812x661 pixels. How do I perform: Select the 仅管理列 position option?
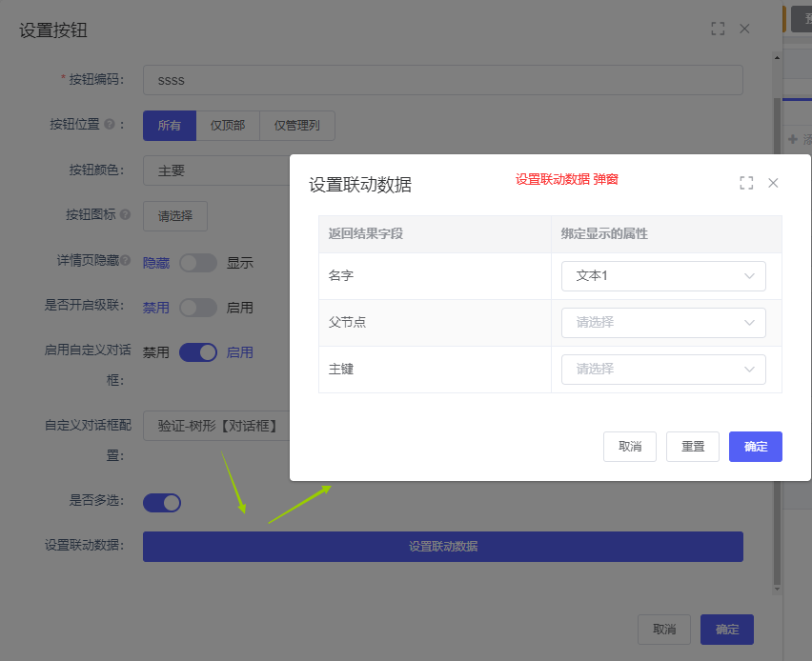(x=297, y=126)
